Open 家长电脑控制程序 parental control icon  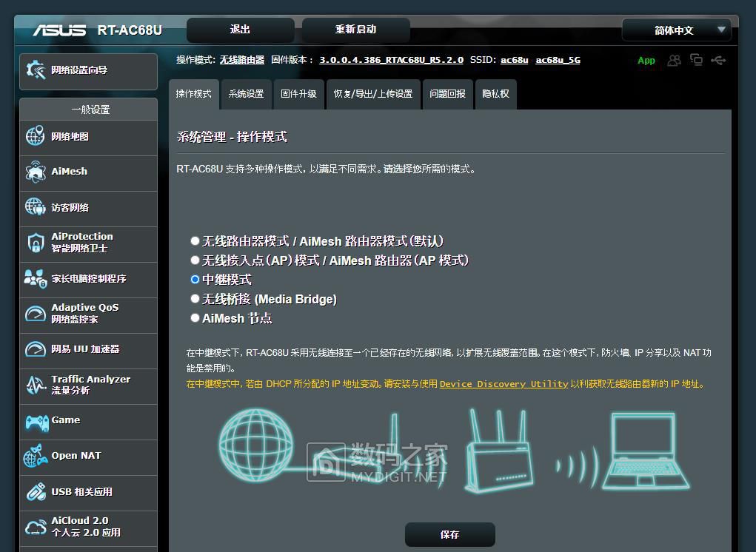(36, 278)
